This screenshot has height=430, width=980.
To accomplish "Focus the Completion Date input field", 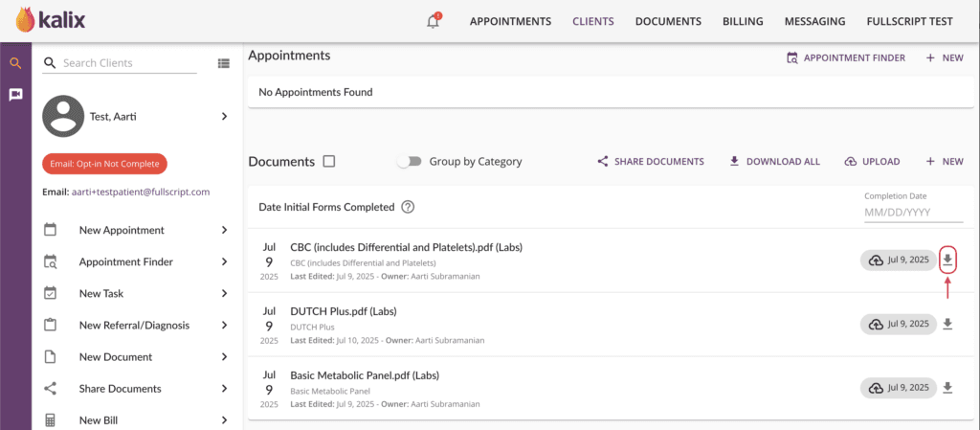I will coord(913,212).
